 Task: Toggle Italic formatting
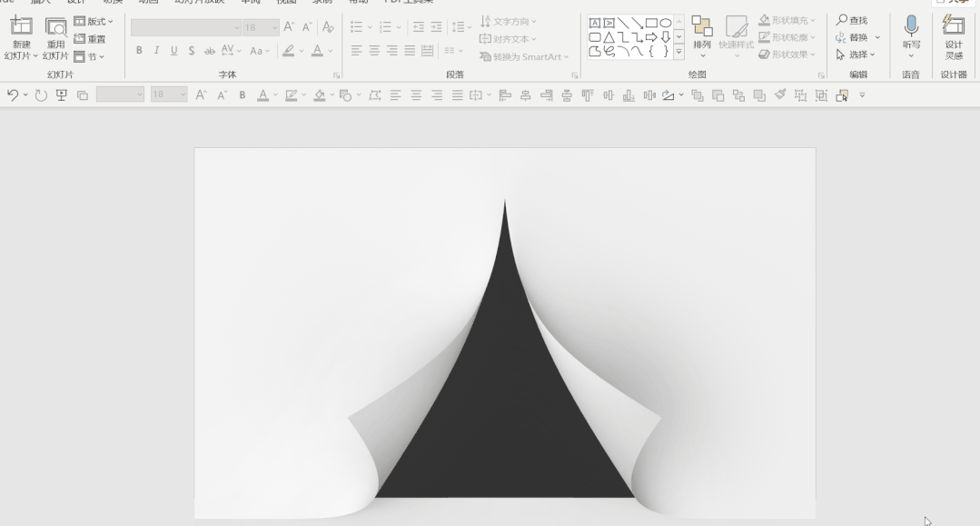[x=156, y=51]
